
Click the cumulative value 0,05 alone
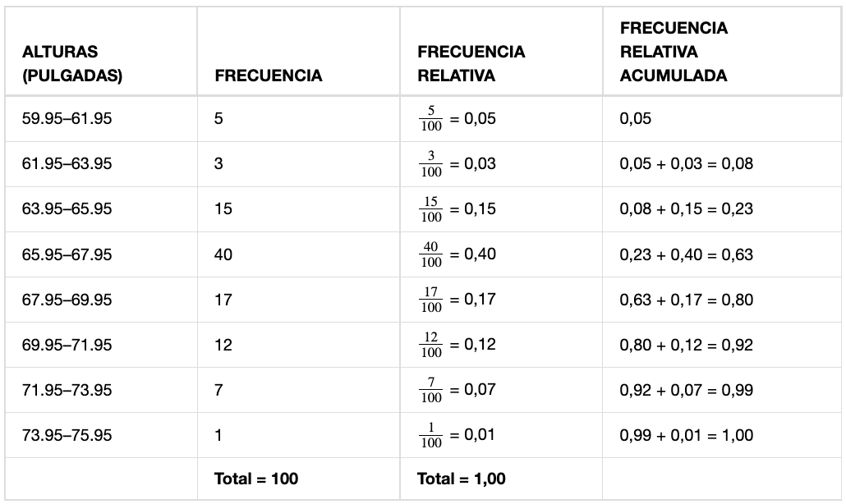[636, 118]
